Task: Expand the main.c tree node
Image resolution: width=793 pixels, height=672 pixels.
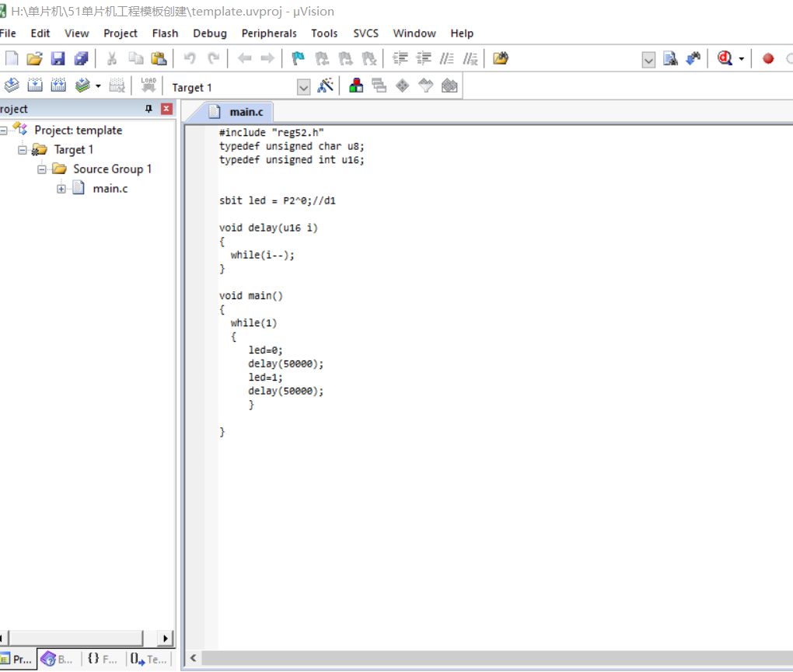Action: click(61, 188)
